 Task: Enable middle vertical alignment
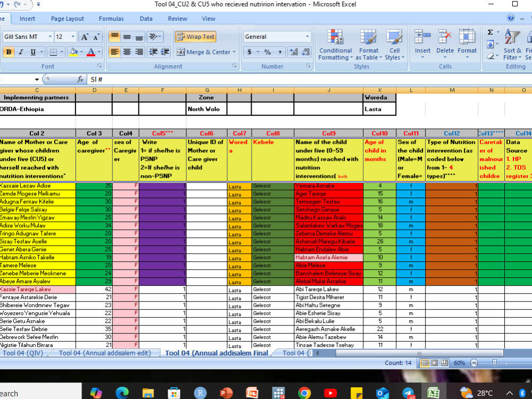click(x=127, y=37)
